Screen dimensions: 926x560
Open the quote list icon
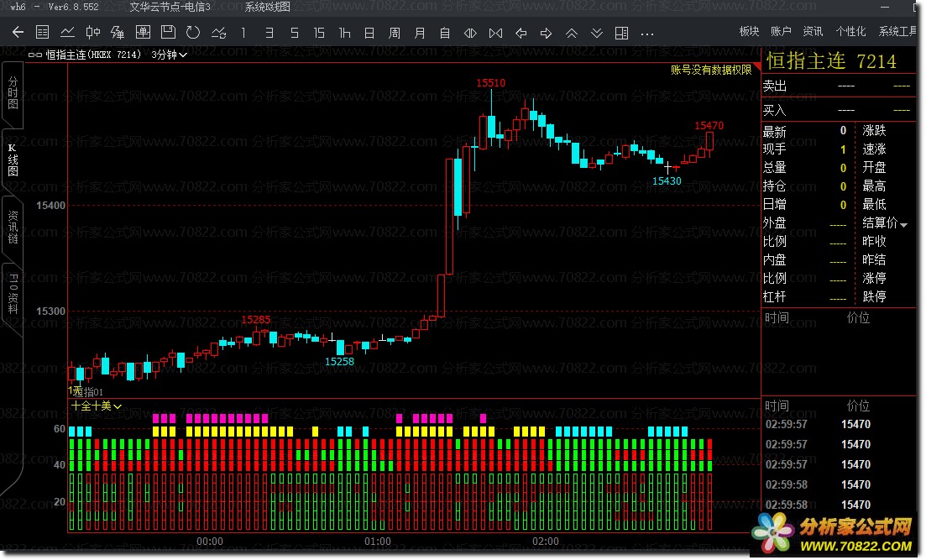pos(43,33)
